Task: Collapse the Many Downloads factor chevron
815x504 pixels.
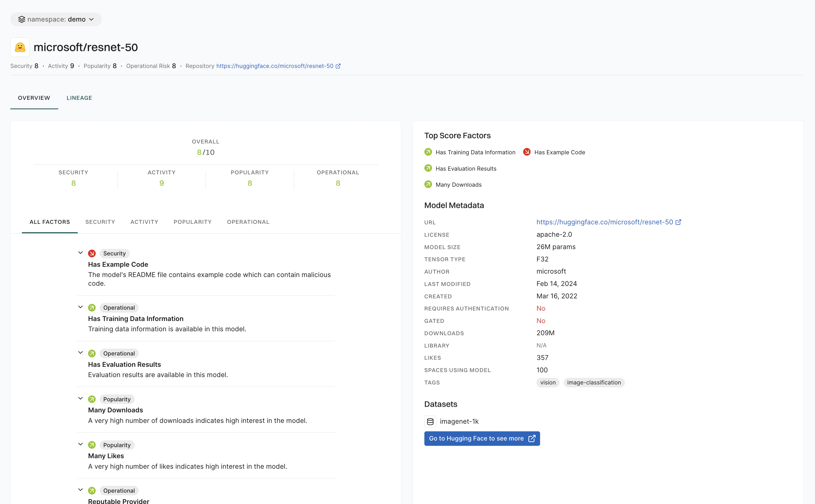Action: (x=80, y=398)
